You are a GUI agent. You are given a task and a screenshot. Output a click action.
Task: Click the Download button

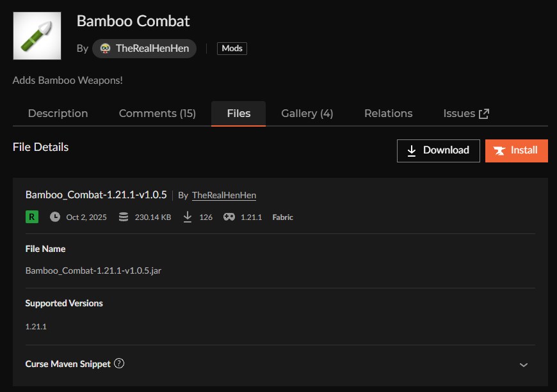click(438, 151)
